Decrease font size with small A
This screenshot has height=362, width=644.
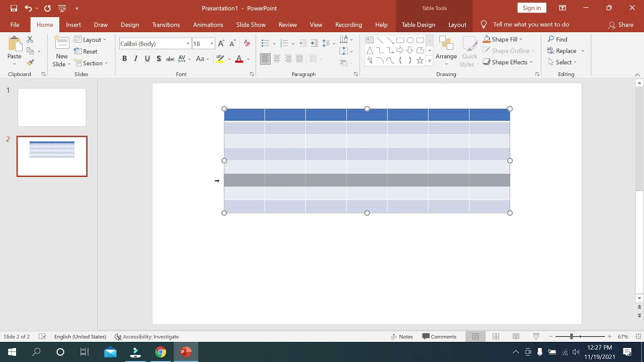coord(232,44)
